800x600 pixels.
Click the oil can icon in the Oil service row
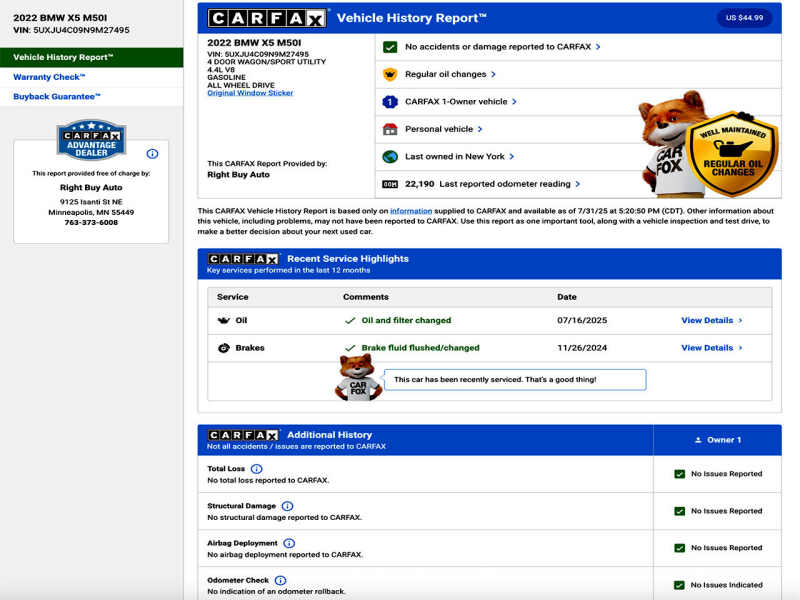pos(223,320)
